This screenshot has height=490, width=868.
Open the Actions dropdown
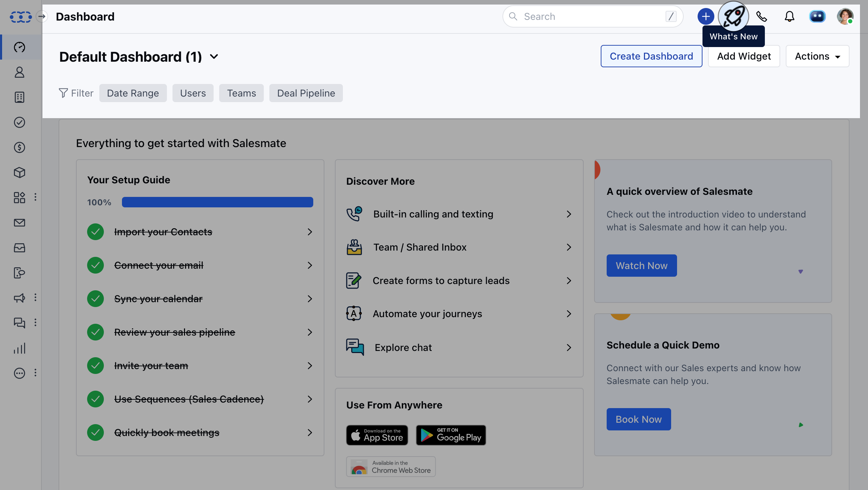[x=817, y=56]
